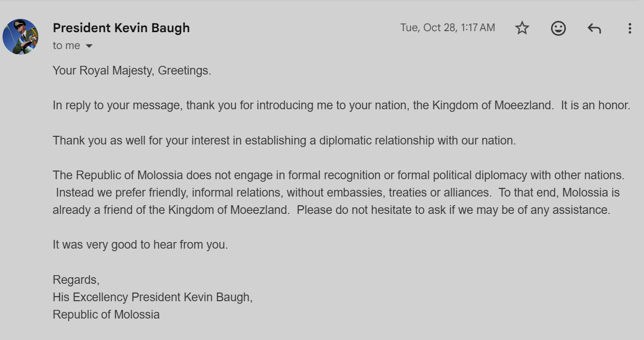
Task: Click the final "Republic of Molossia" signature line
Action: (x=106, y=314)
